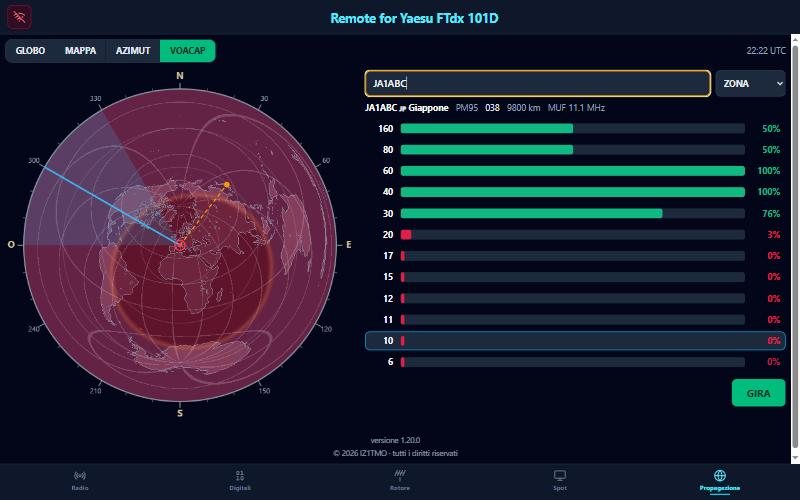
Task: Click the 300 degree compass mark
Action: (x=34, y=160)
